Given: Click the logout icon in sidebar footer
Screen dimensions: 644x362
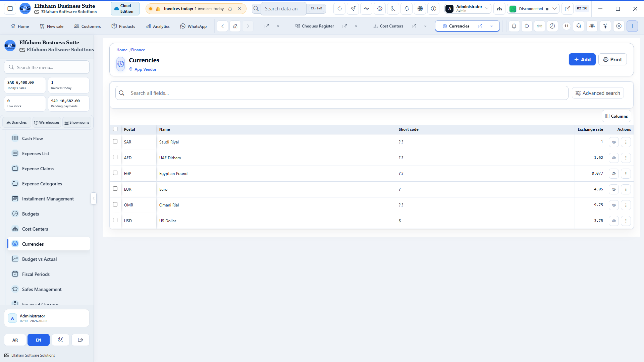Looking at the screenshot, I should coord(80,340).
